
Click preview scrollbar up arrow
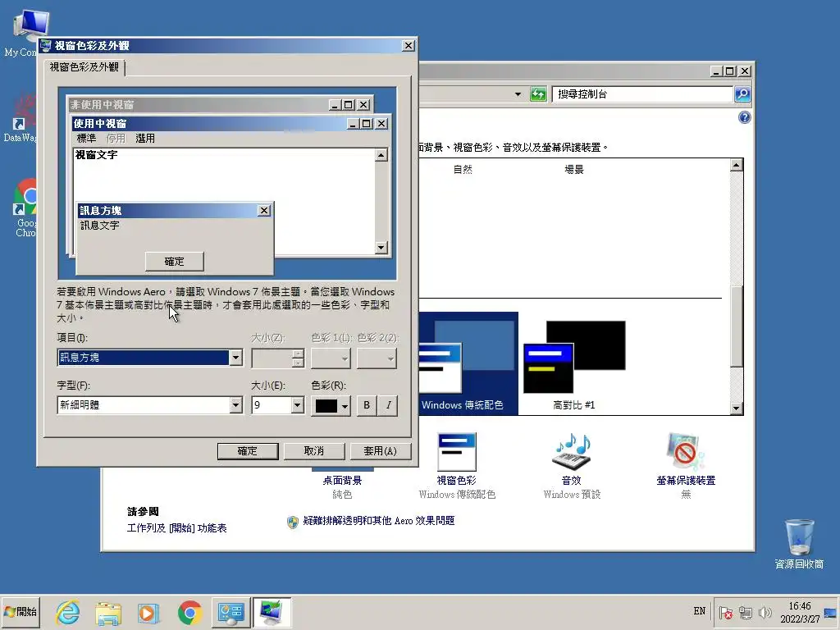(381, 155)
